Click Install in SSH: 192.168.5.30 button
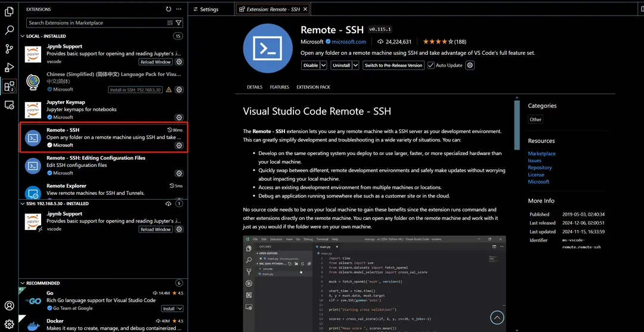This screenshot has width=644, height=332. point(136,89)
